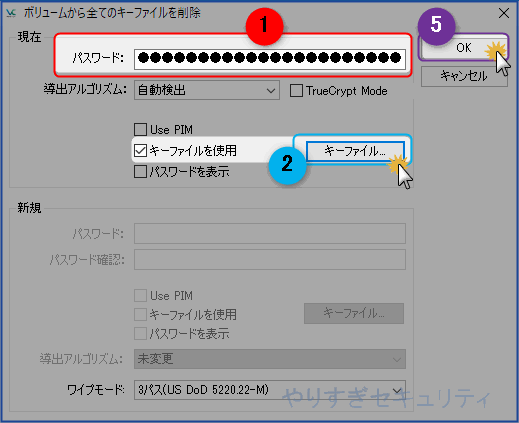Close the keyfile removal dialog
This screenshot has width=519, height=423.
(504, 13)
